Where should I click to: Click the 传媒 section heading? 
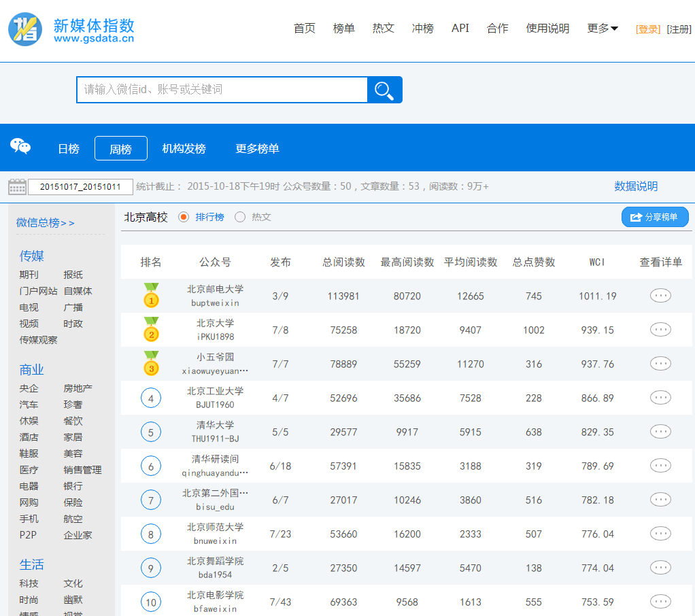point(32,256)
